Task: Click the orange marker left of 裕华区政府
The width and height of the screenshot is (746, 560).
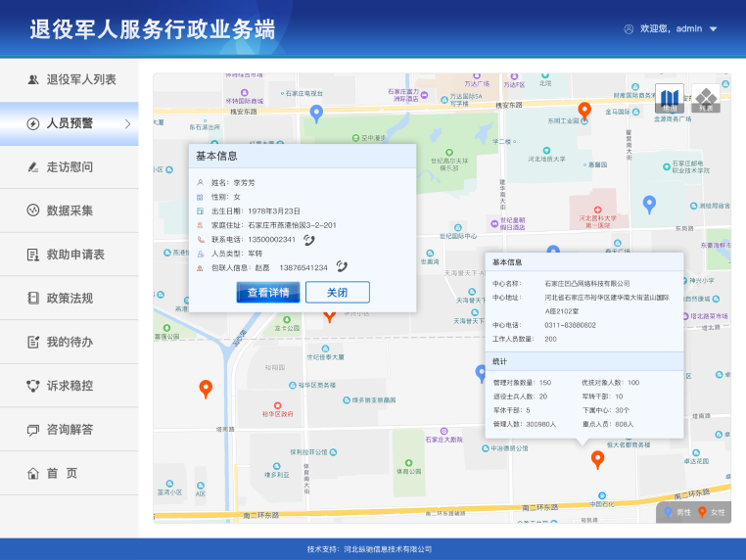Action: [206, 389]
